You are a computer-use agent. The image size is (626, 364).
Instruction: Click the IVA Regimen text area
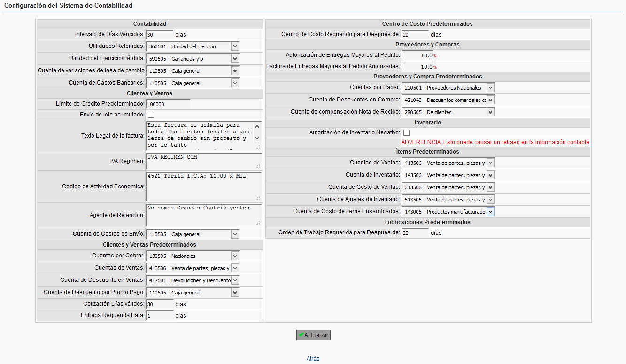tap(203, 161)
